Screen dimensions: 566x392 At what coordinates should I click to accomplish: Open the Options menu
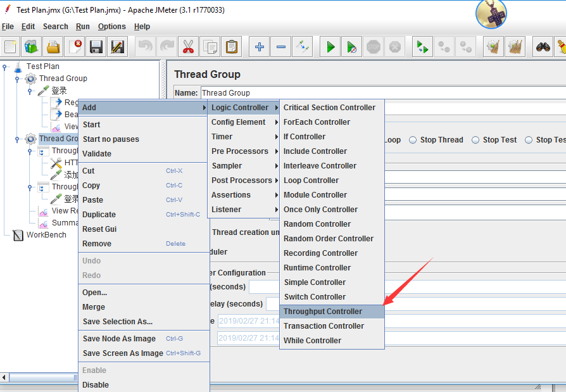point(112,27)
